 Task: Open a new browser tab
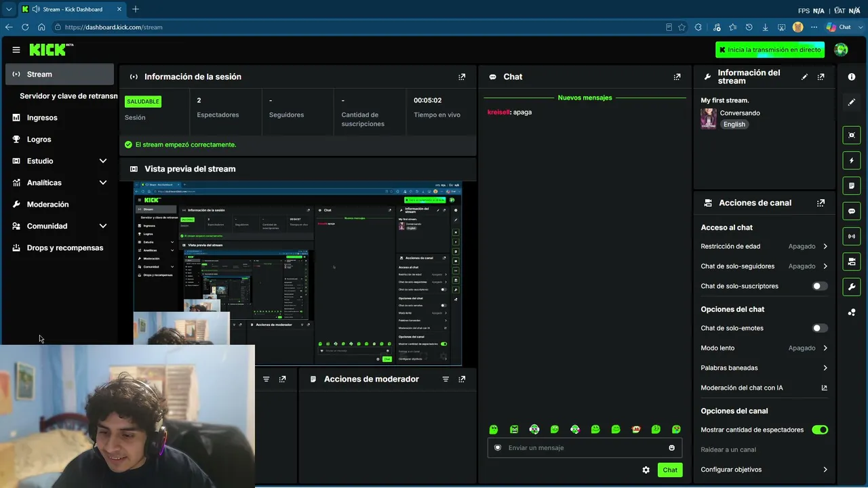[136, 9]
